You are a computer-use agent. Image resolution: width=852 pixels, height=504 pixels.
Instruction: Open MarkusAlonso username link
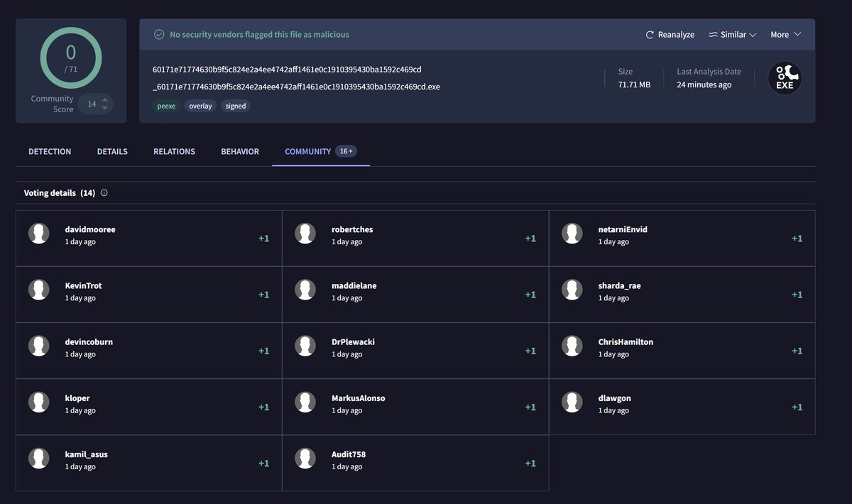pos(359,398)
